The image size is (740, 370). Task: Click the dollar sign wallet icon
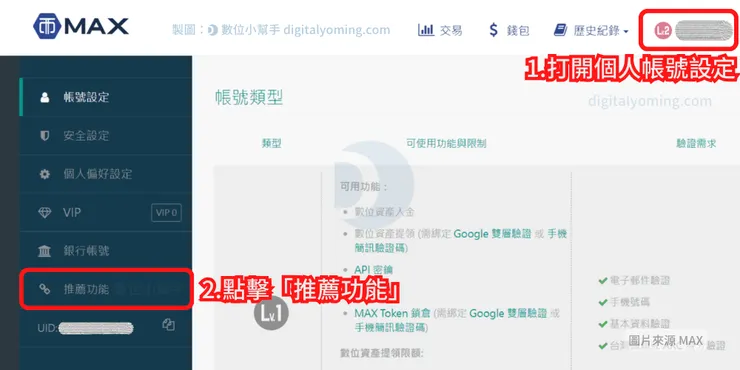(x=494, y=30)
